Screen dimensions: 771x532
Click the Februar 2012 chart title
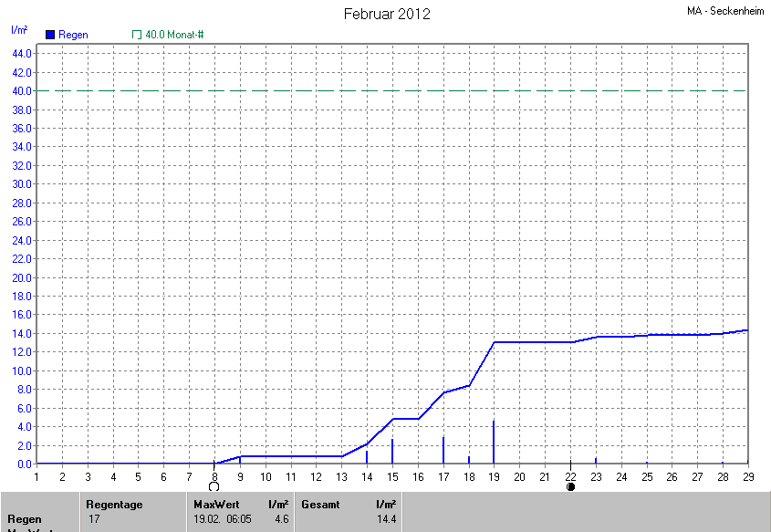pyautogui.click(x=387, y=14)
